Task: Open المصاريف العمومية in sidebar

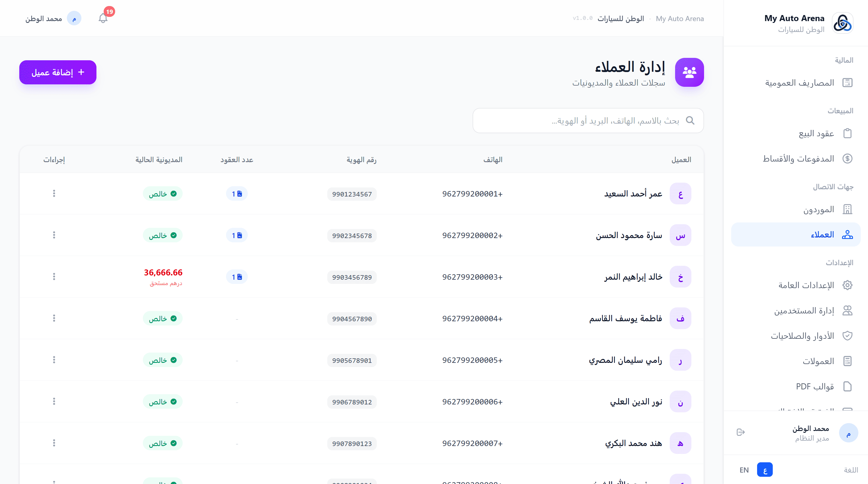Action: click(796, 83)
